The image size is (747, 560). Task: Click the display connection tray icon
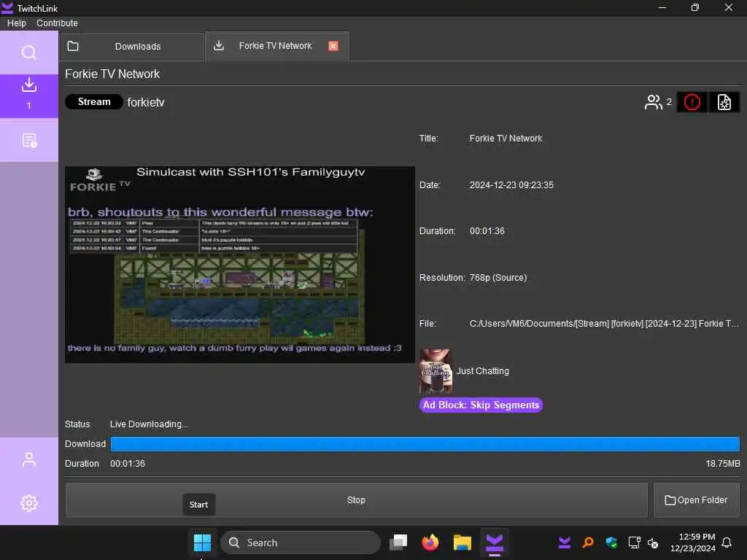tap(634, 542)
